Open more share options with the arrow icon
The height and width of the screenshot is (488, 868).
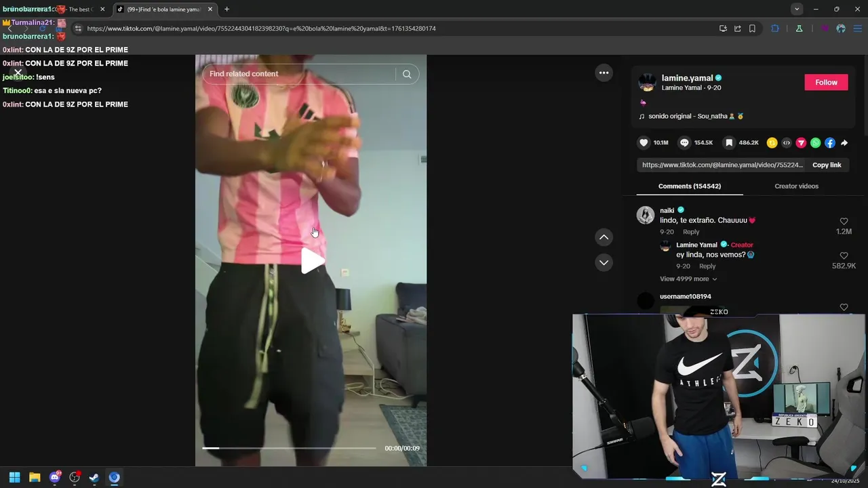pos(844,143)
